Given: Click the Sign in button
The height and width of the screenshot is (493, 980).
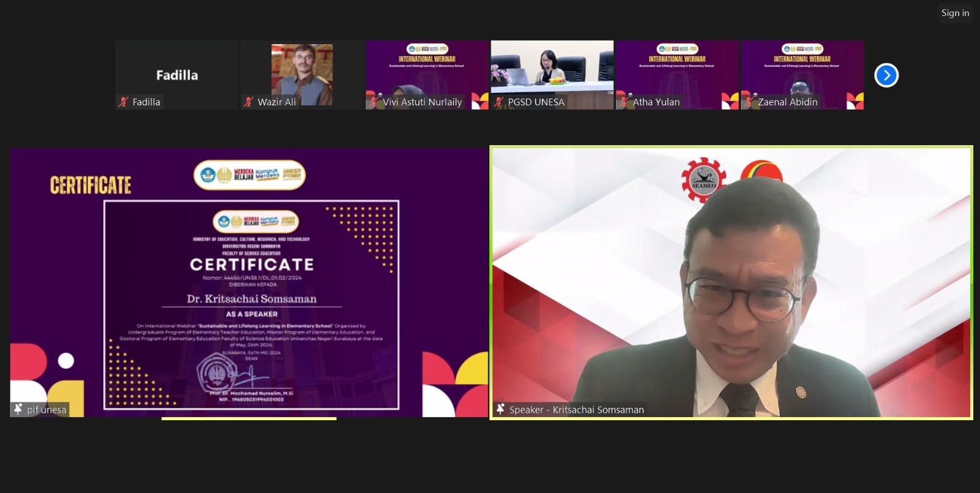Looking at the screenshot, I should click(955, 13).
